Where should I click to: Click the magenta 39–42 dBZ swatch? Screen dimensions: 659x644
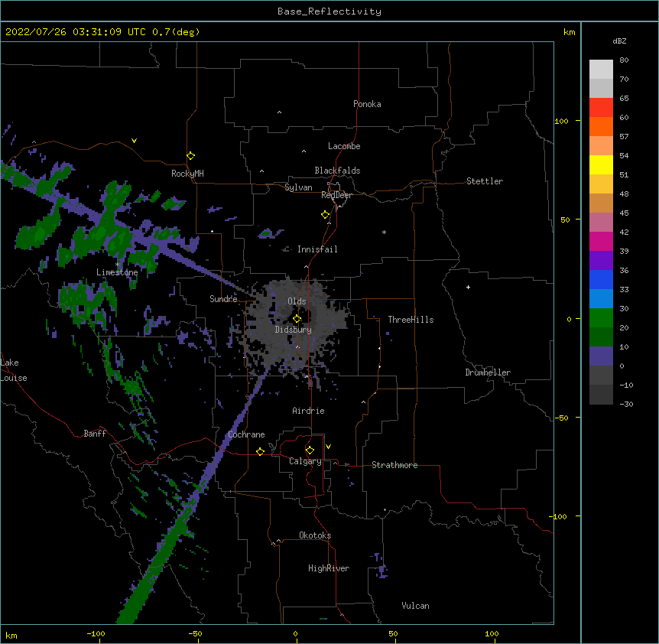pos(601,241)
